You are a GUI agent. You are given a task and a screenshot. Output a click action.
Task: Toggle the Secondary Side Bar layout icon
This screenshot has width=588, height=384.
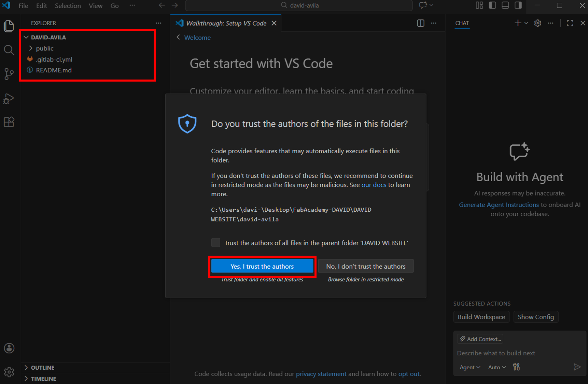(518, 5)
